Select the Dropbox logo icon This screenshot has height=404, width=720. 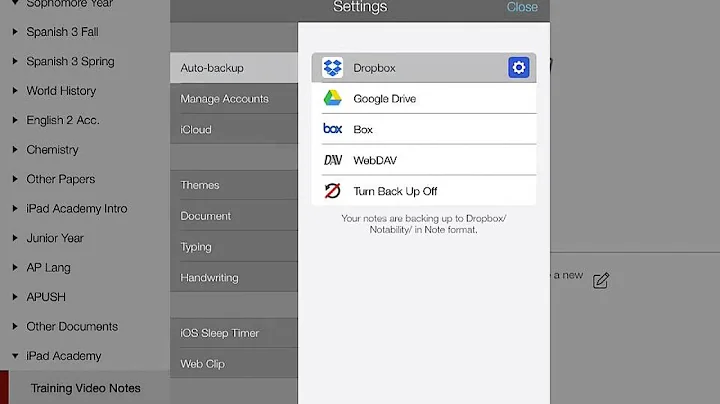(x=332, y=67)
